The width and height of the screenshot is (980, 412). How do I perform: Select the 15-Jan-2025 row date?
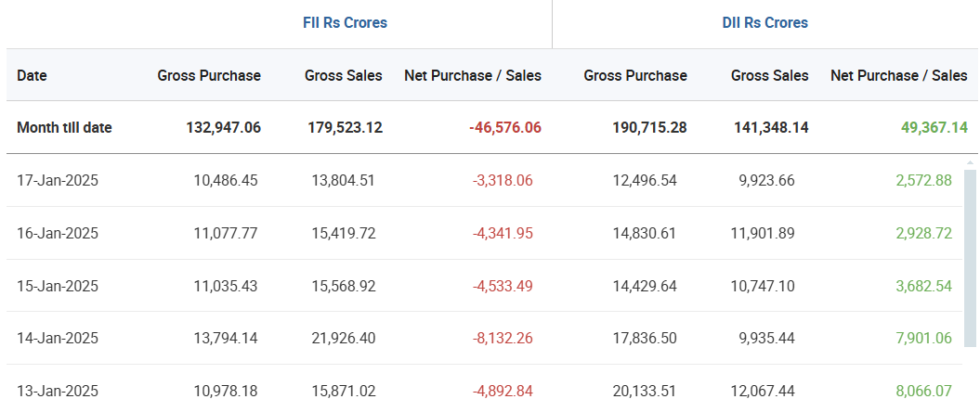[58, 286]
